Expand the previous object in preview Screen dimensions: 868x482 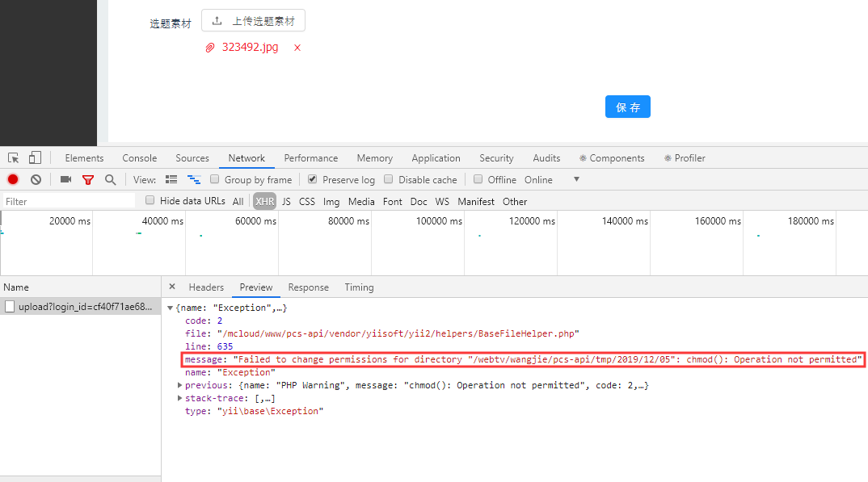pos(180,385)
